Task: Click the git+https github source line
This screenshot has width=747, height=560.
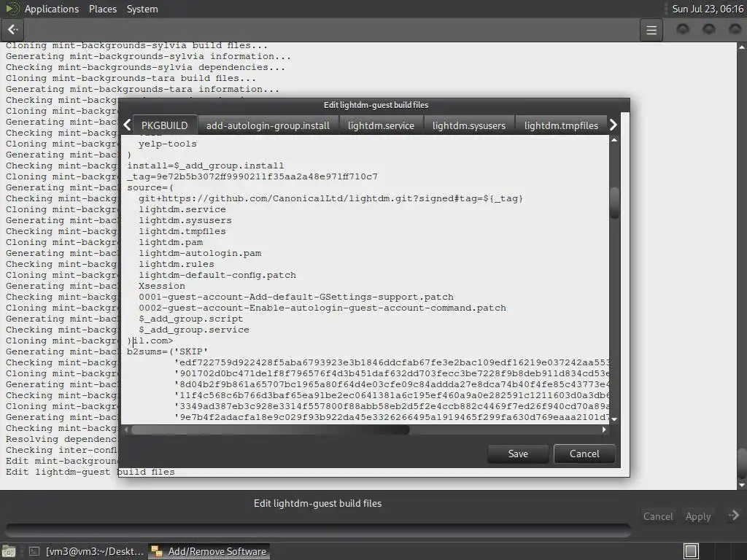Action: (x=330, y=198)
